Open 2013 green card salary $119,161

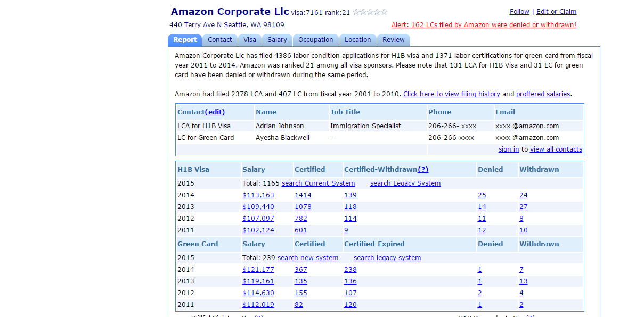(258, 281)
